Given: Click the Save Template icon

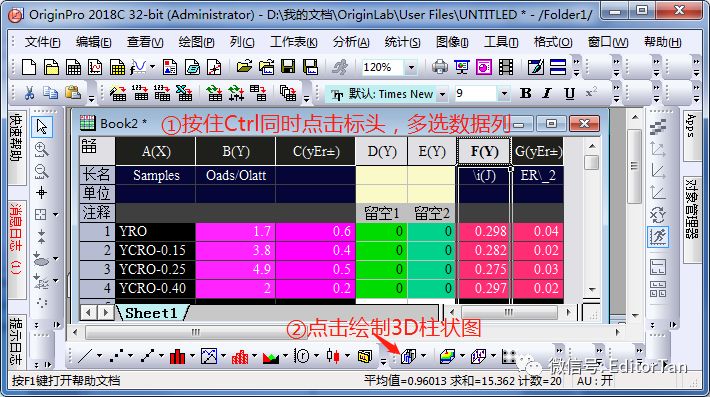Looking at the screenshot, I should (311, 67).
